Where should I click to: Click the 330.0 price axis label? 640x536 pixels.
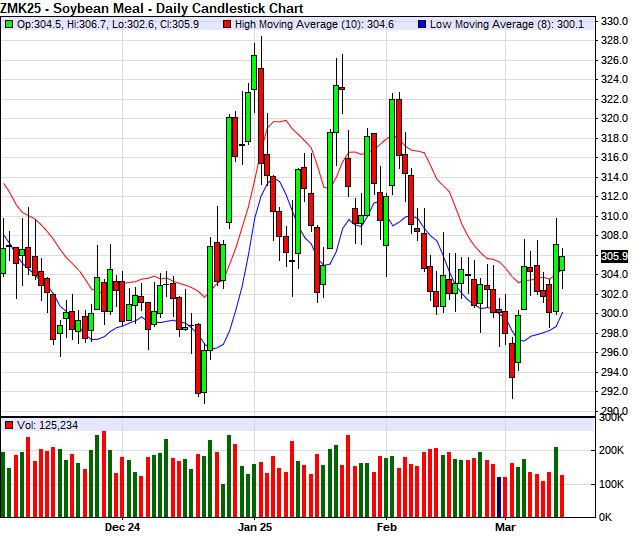tap(614, 20)
